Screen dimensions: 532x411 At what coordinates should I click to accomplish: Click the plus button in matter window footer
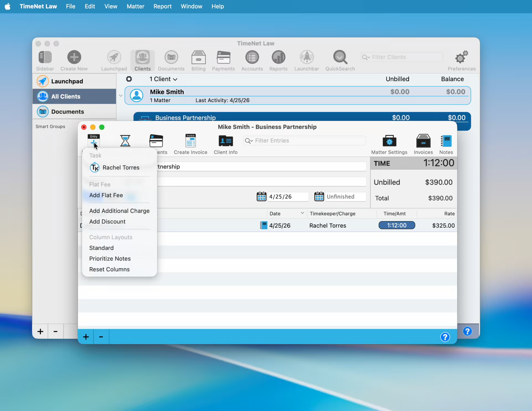click(x=86, y=337)
